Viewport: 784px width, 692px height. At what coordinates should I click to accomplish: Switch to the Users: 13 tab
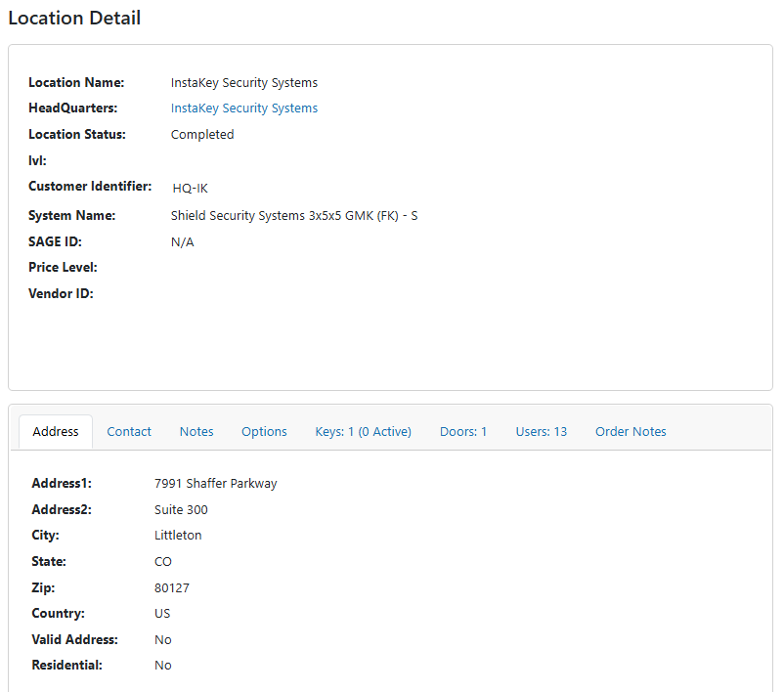[x=541, y=431]
